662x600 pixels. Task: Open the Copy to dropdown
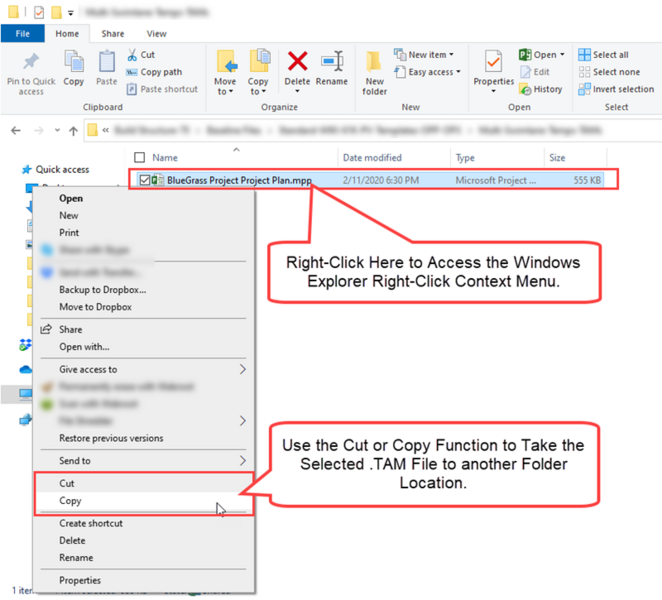tap(258, 86)
